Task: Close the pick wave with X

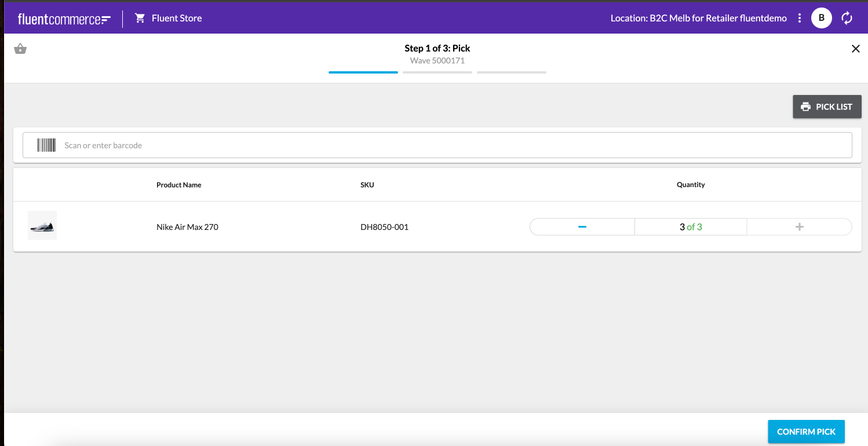Action: pos(855,49)
